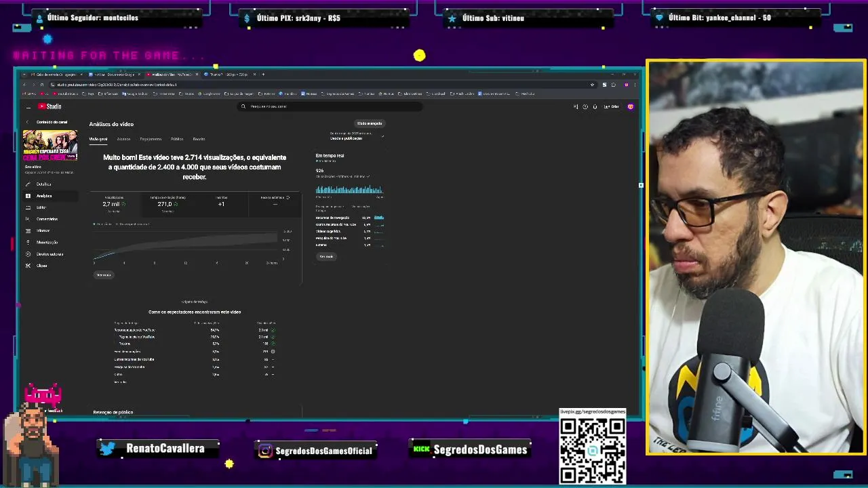Image resolution: width=868 pixels, height=488 pixels.
Task: Click the YouTube Studio logo
Action: click(x=50, y=106)
